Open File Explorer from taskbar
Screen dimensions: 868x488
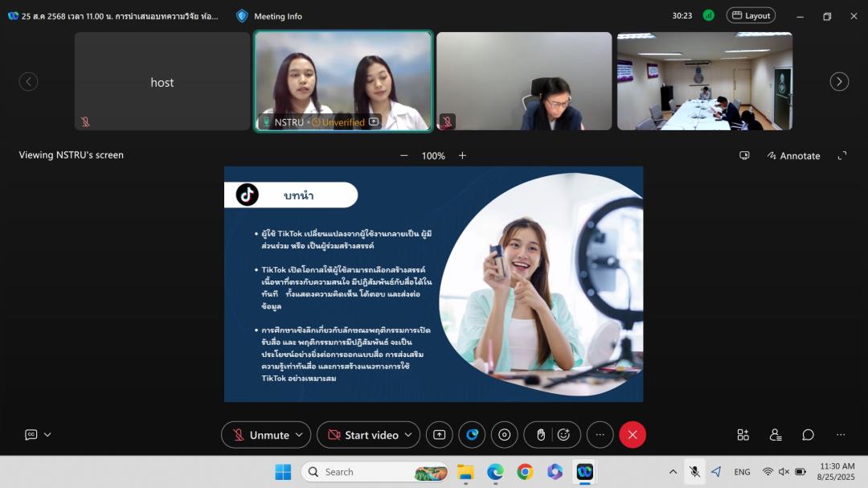(x=465, y=472)
